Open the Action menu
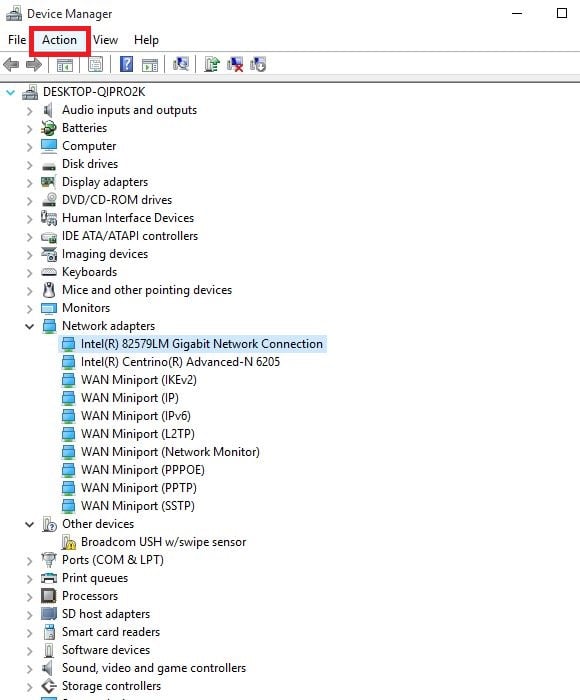 [59, 40]
